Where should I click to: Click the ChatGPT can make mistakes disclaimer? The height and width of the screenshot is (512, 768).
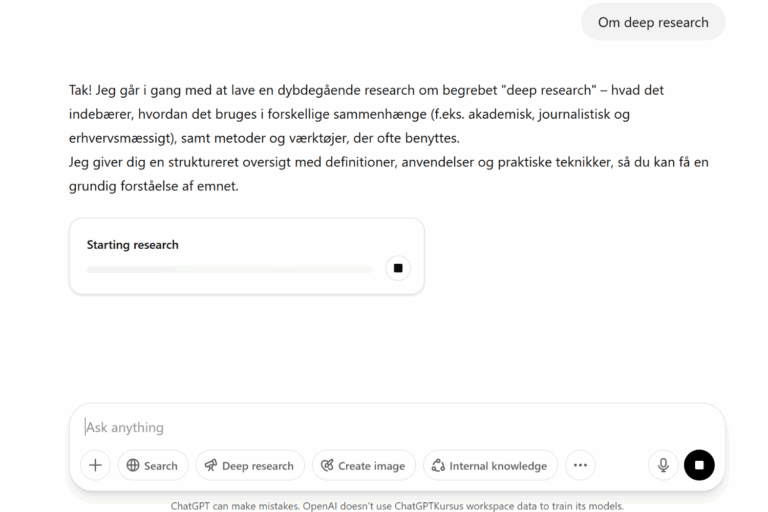397,506
